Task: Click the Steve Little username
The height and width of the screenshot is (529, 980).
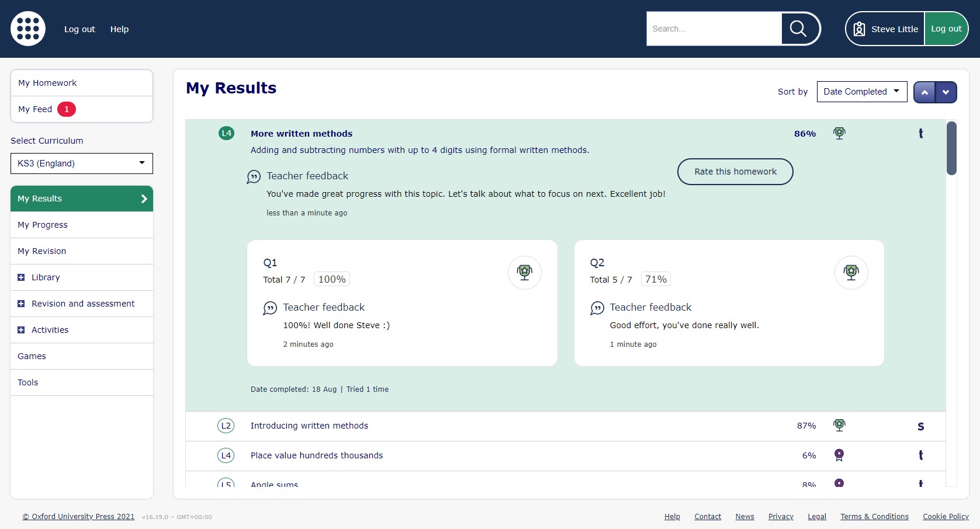Action: click(x=894, y=29)
